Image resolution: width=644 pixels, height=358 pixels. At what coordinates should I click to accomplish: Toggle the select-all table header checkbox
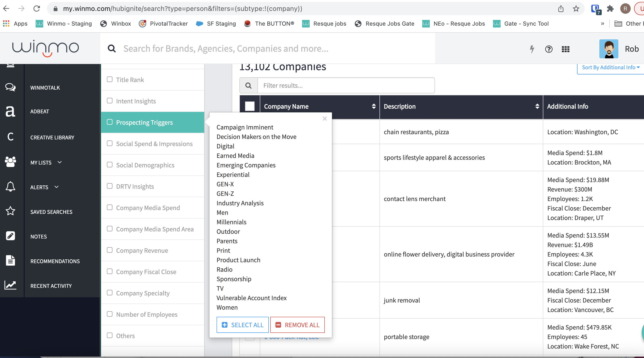(x=250, y=106)
